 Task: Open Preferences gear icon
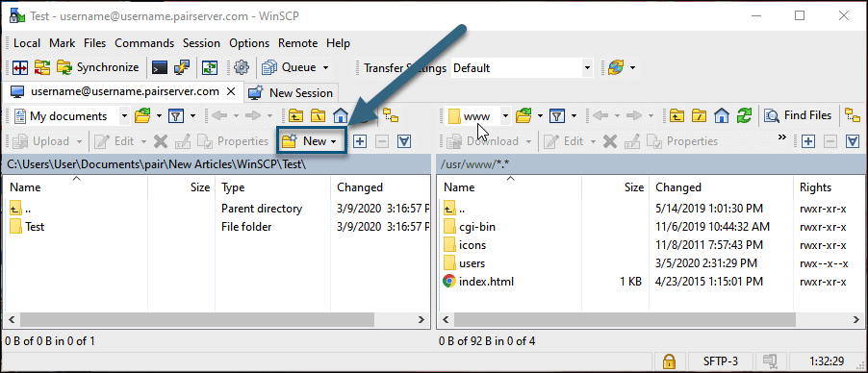click(x=242, y=67)
